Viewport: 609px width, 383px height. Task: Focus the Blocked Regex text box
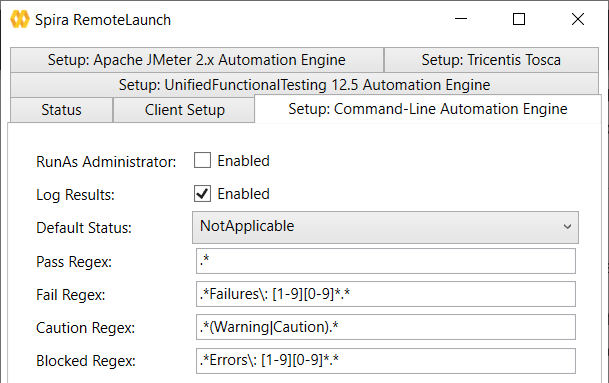pos(386,360)
